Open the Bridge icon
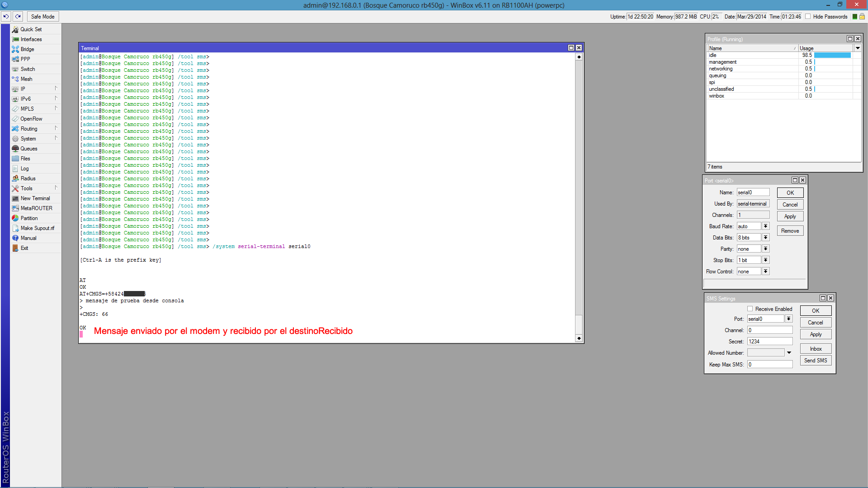Viewport: 868px width, 488px height. click(15, 49)
